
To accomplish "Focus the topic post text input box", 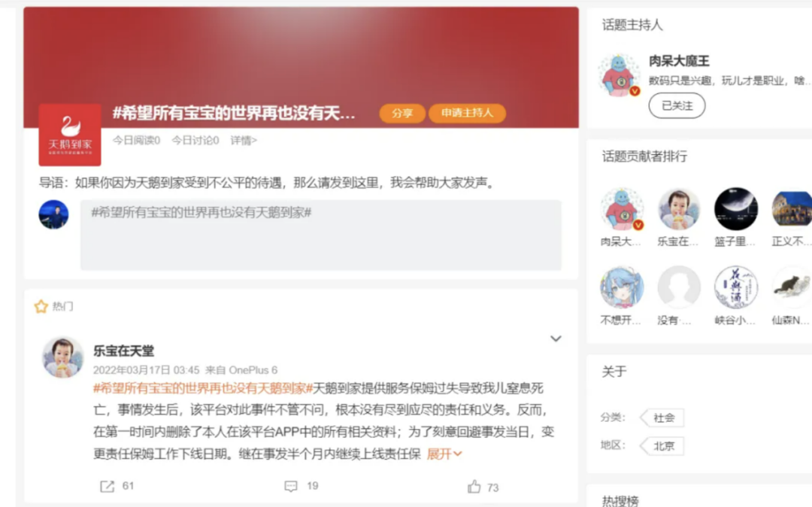I will 320,235.
